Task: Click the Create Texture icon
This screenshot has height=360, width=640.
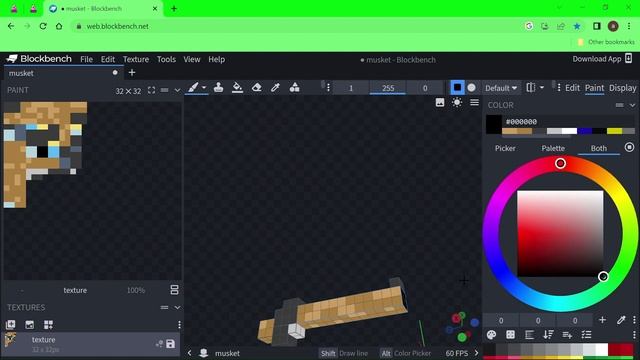Action: pyautogui.click(x=29, y=324)
